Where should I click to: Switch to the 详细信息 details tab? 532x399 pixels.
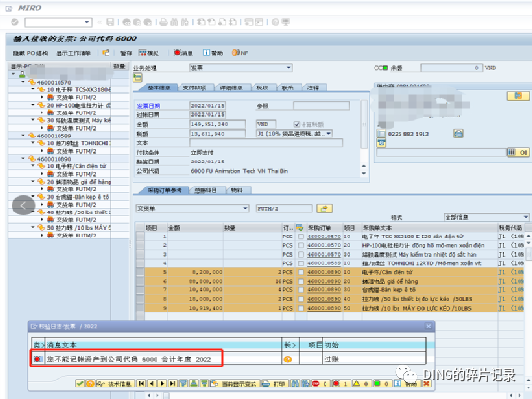[x=231, y=87]
